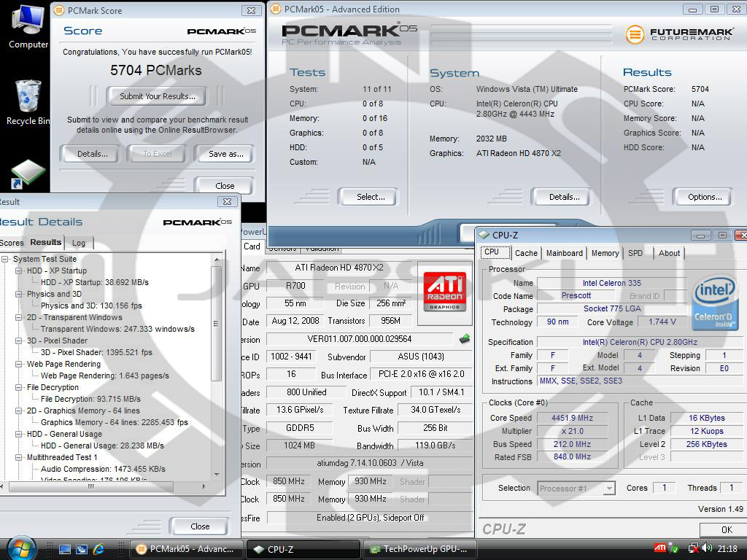747x560 pixels.
Task: Collapse the 3D - Pixel Shader node
Action: (19, 341)
